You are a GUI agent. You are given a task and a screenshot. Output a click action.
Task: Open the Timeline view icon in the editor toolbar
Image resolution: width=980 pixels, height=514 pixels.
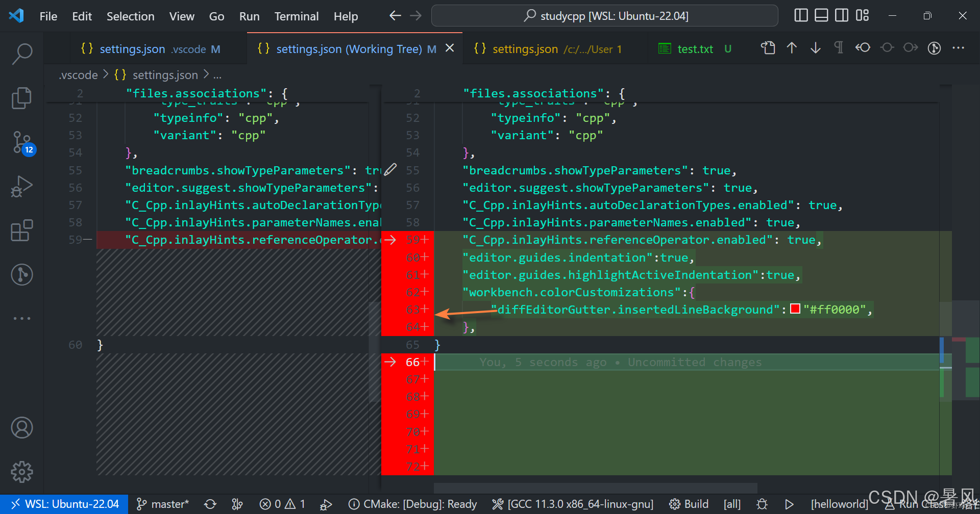[x=934, y=48]
